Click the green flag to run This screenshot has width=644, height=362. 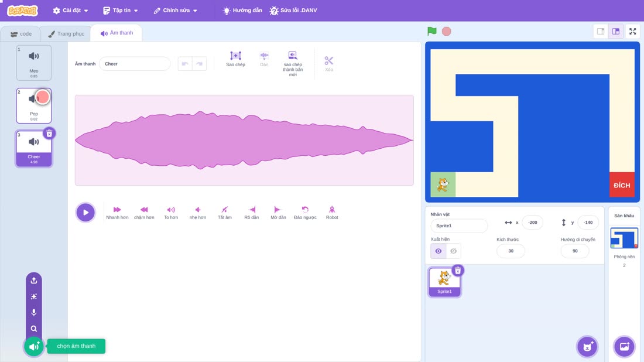pyautogui.click(x=431, y=31)
